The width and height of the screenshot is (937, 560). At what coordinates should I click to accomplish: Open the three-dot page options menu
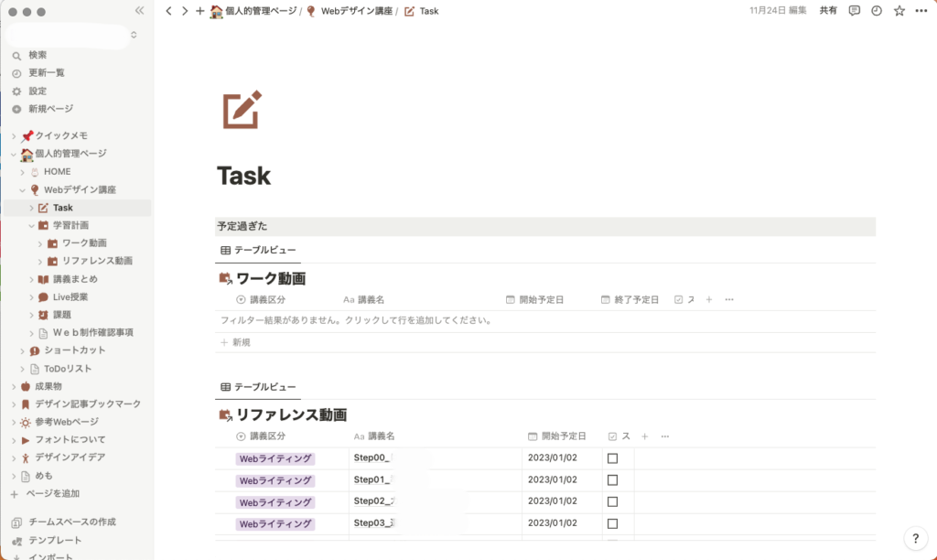[921, 11]
